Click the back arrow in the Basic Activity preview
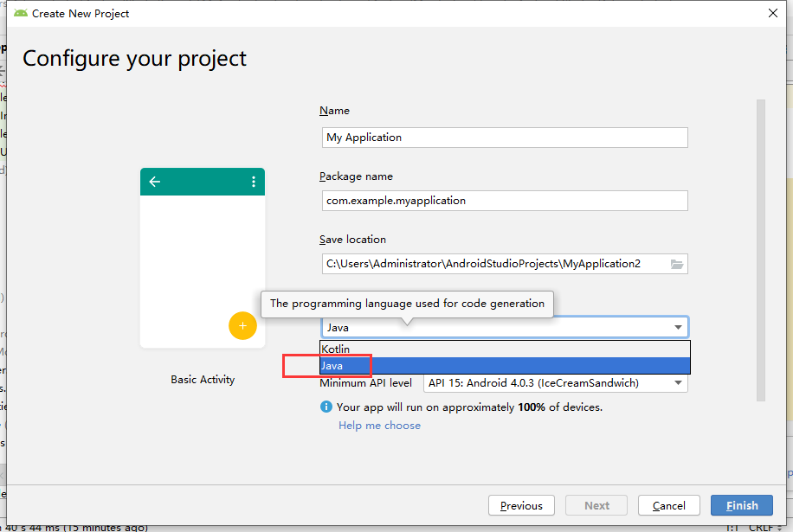 [154, 182]
